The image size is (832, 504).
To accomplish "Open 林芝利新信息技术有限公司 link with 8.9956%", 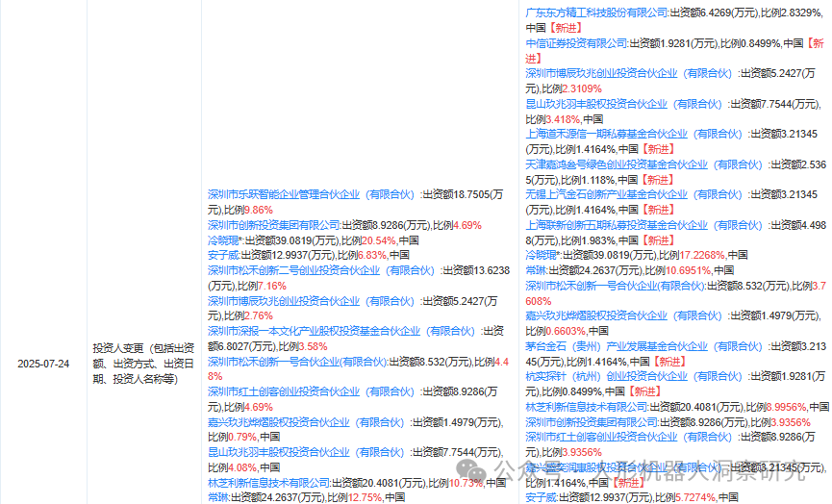I will 587,407.
